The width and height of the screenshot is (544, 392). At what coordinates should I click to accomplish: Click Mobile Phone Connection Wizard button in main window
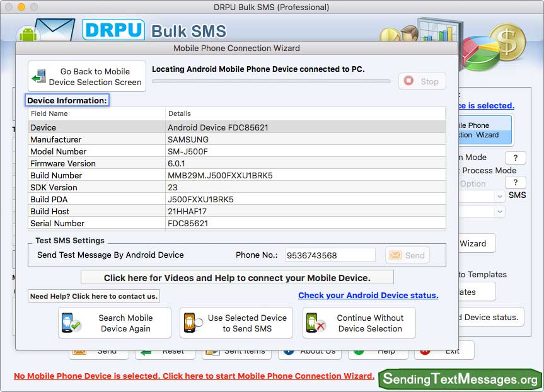[x=485, y=130]
